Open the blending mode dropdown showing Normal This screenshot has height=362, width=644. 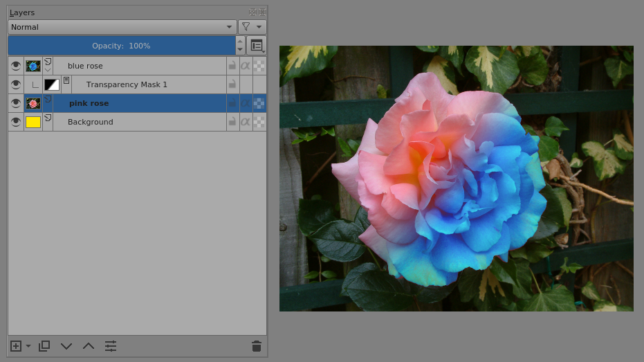(122, 27)
